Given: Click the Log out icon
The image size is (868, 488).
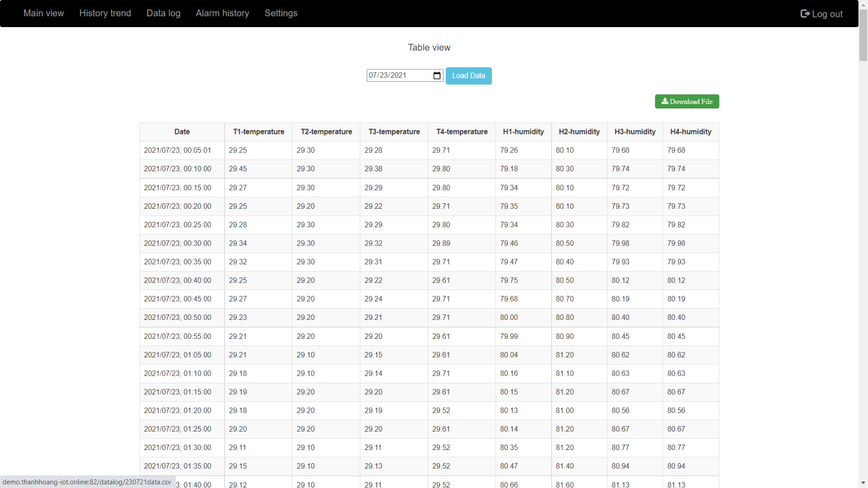Looking at the screenshot, I should (805, 14).
